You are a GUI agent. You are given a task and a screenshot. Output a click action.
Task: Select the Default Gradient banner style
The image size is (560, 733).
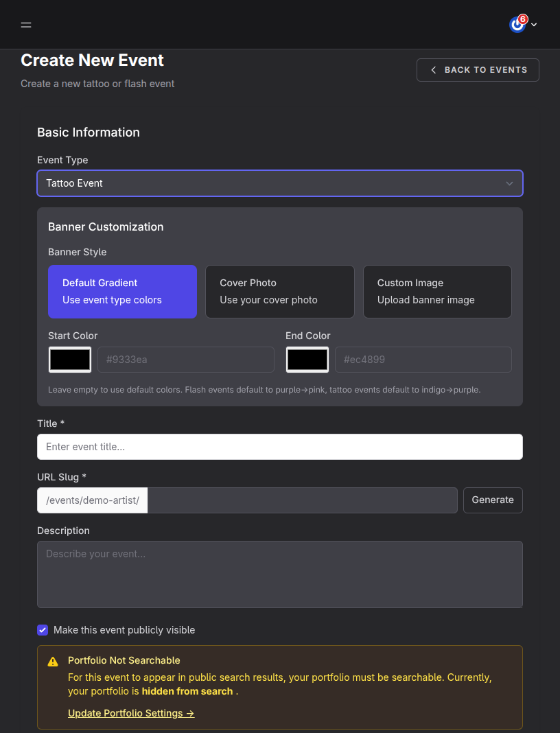[122, 291]
